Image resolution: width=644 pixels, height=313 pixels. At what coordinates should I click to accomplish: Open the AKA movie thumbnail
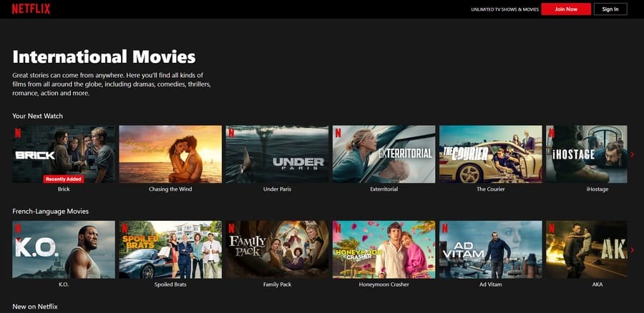[x=587, y=250]
